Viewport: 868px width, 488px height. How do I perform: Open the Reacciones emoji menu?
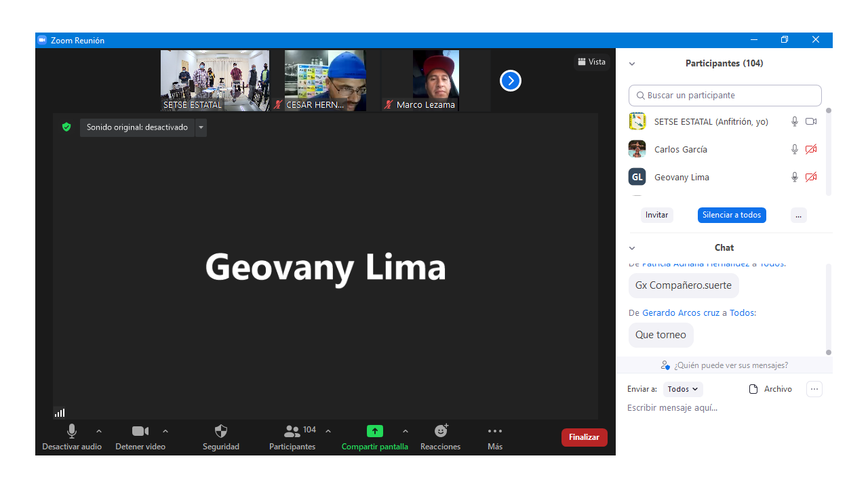coord(441,431)
